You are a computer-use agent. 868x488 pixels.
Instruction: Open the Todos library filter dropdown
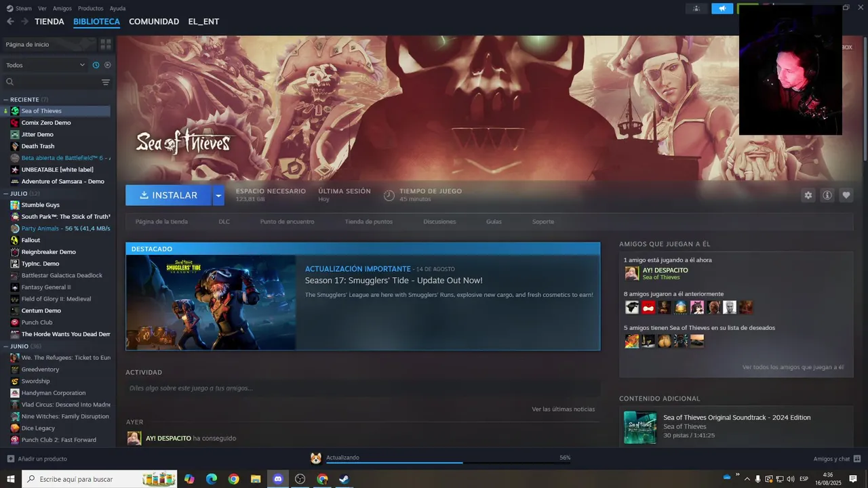pos(45,65)
